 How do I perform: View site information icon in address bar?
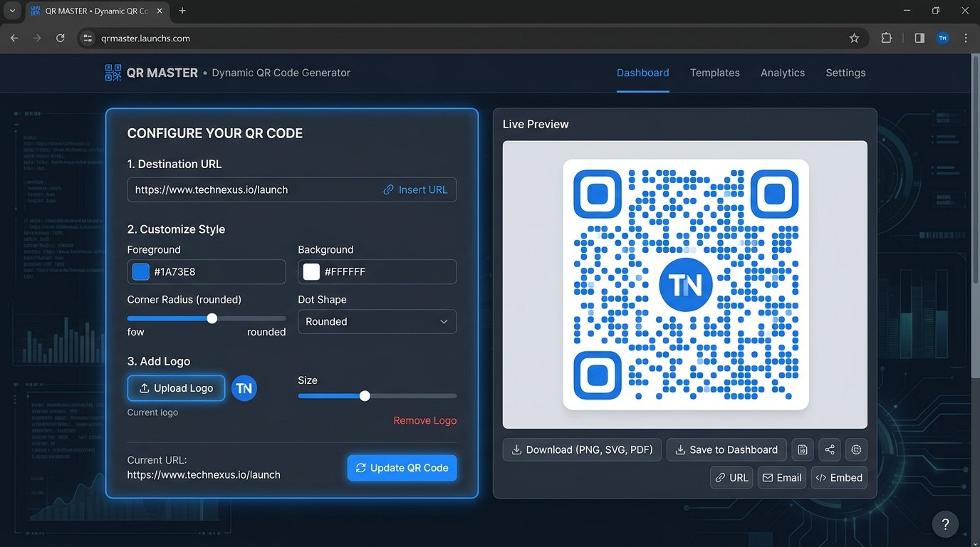tap(88, 38)
